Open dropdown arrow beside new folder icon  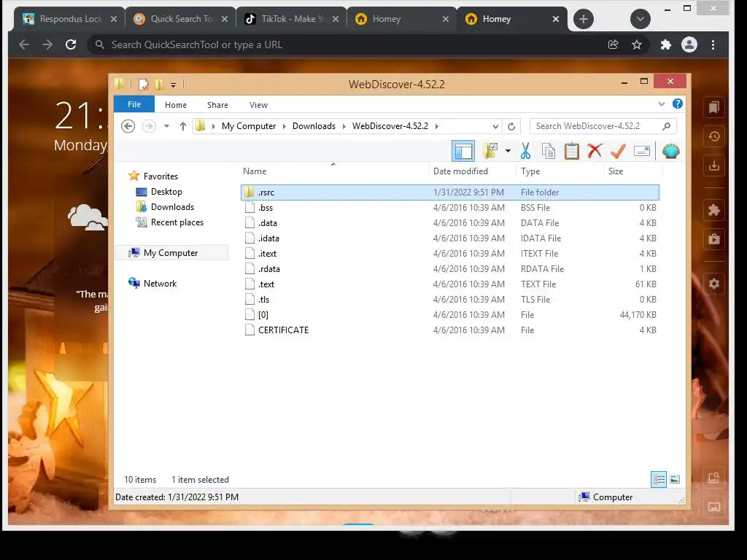tap(508, 152)
